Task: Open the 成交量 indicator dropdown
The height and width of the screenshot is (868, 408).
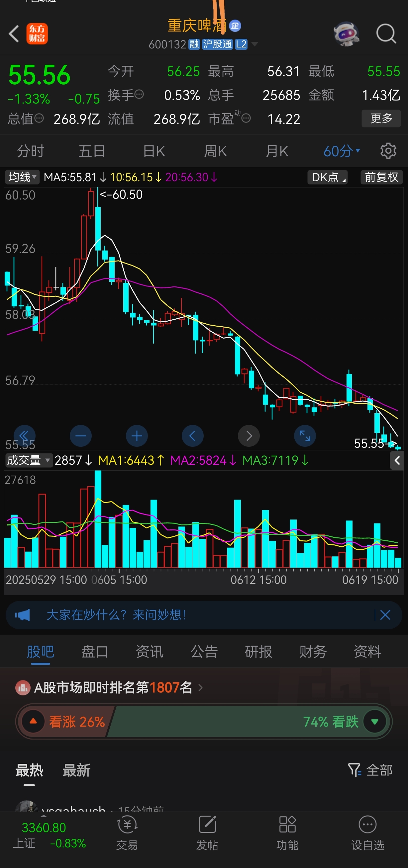Action: pyautogui.click(x=29, y=460)
